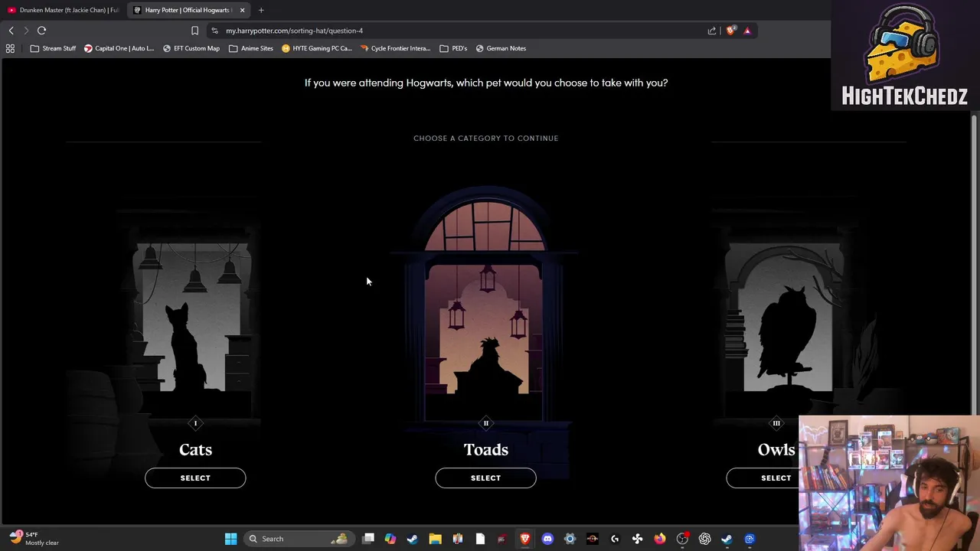
Task: Expand the Anime Sites bookmark folder
Action: click(x=251, y=48)
